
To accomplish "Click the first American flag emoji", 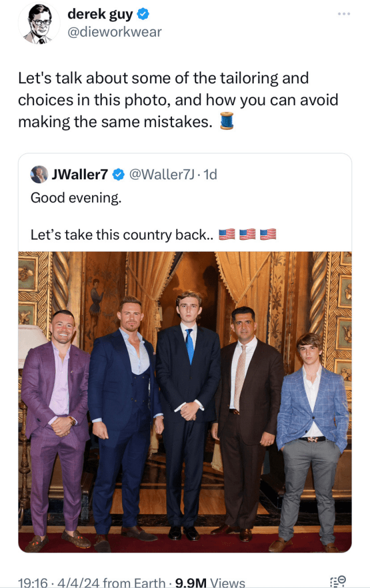I will (x=227, y=235).
